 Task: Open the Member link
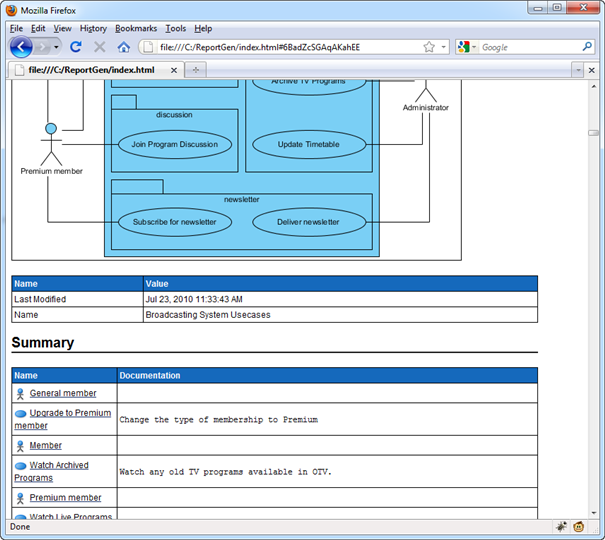tap(46, 445)
